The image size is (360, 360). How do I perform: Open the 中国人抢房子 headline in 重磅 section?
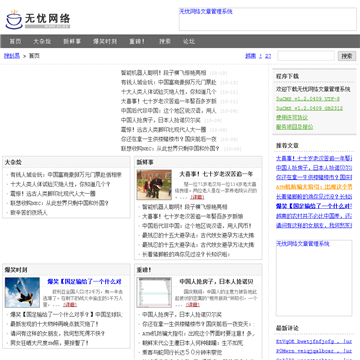[x=216, y=282]
